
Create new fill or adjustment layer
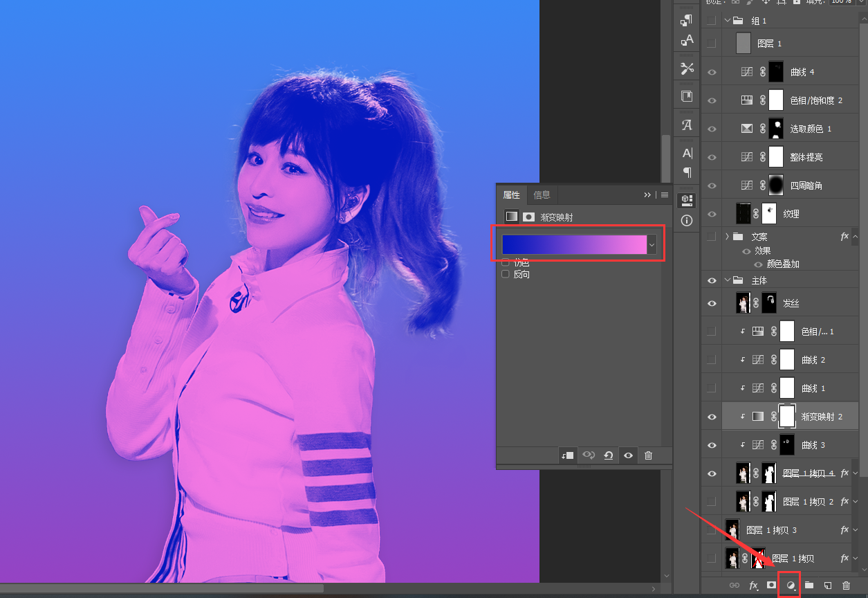click(x=791, y=586)
